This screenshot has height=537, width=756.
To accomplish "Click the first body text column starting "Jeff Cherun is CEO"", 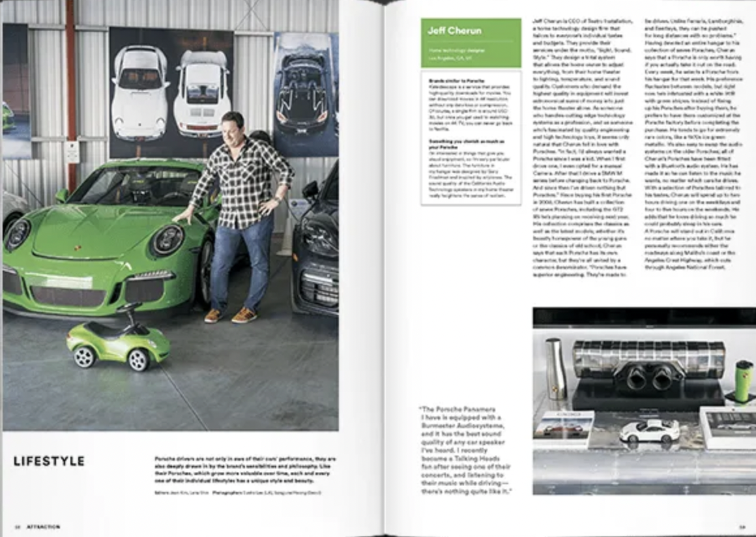I will (x=582, y=148).
